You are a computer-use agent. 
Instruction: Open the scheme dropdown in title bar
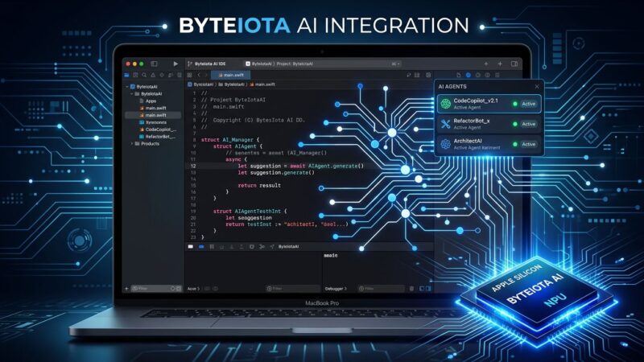(x=395, y=64)
